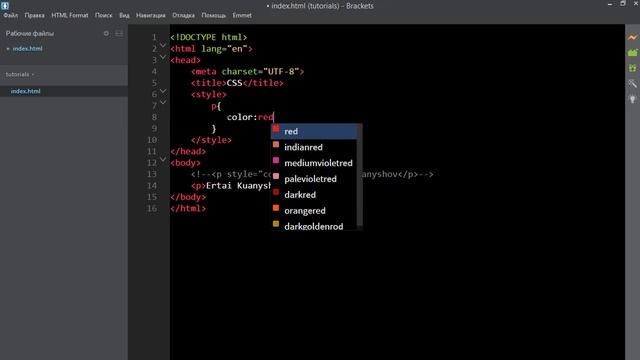Click line number 14 in the gutter
Image resolution: width=640 pixels, height=360 pixels.
coord(152,186)
